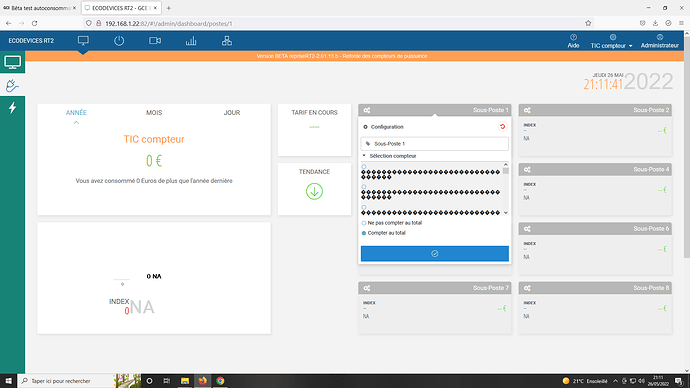690x388 pixels.
Task: Click the settings gears icon of Sous-Poste 2
Action: click(527, 110)
